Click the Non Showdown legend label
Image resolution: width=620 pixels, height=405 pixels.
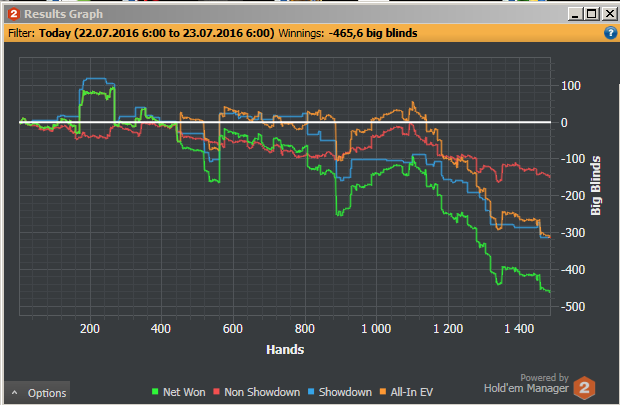pos(262,392)
